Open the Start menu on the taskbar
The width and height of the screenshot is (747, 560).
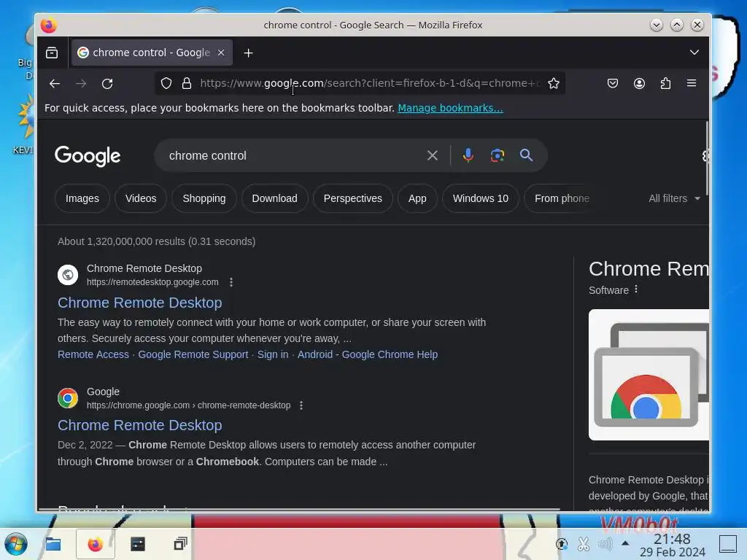[x=16, y=544]
